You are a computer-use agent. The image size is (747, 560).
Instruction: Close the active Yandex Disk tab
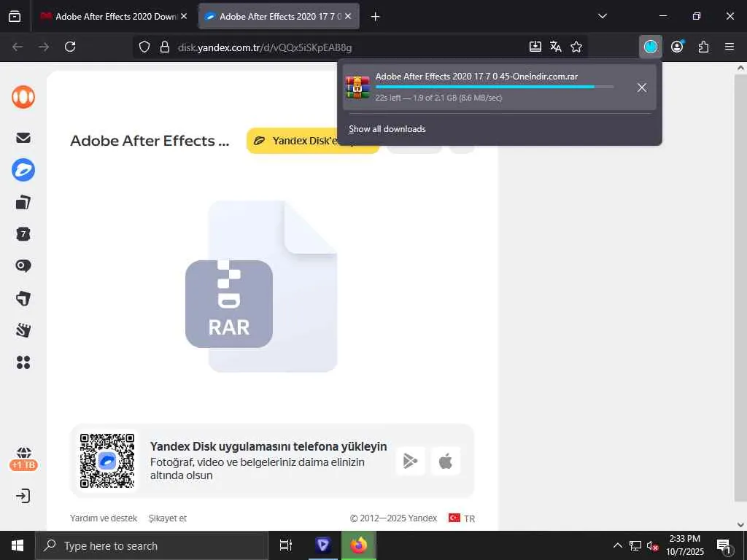[348, 16]
